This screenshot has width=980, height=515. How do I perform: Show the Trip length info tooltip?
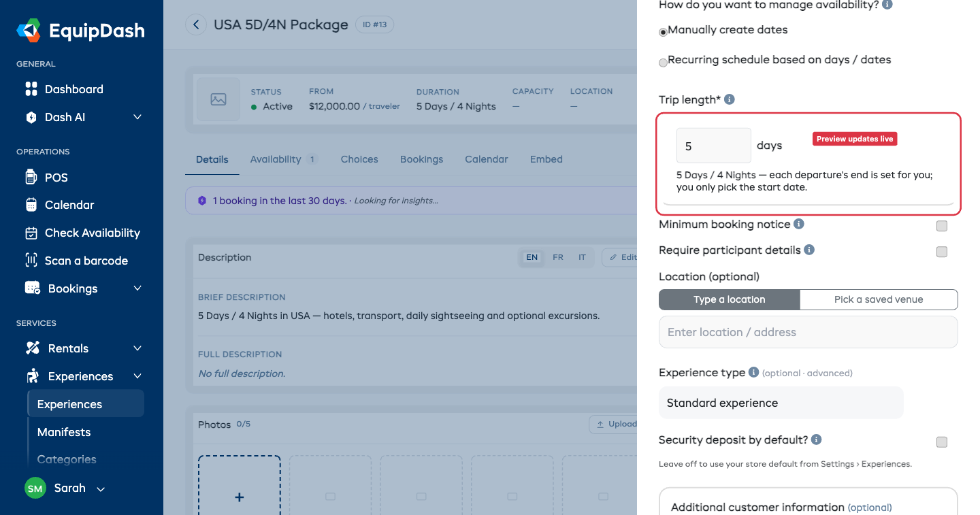730,99
